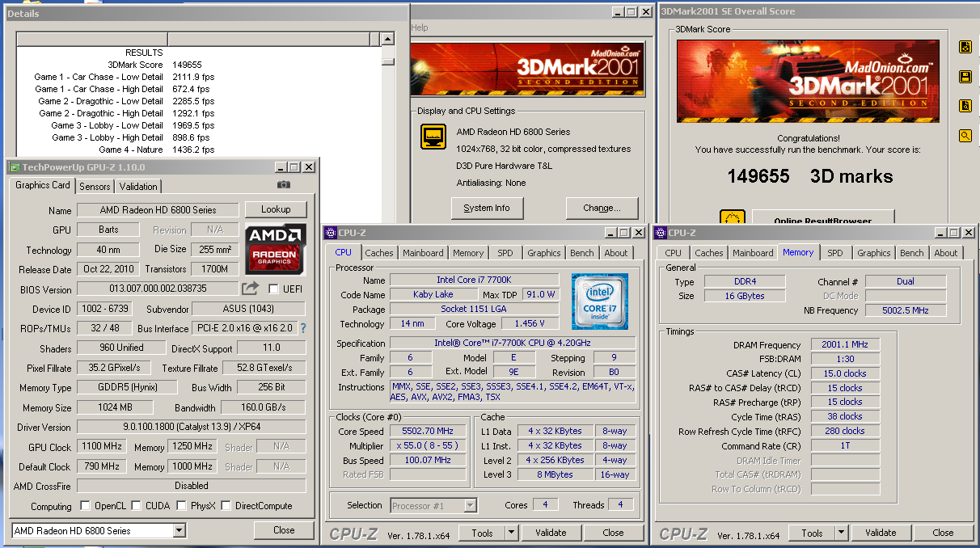Click Validate in CPU-Z CPU window
This screenshot has height=548, width=980.
(551, 533)
